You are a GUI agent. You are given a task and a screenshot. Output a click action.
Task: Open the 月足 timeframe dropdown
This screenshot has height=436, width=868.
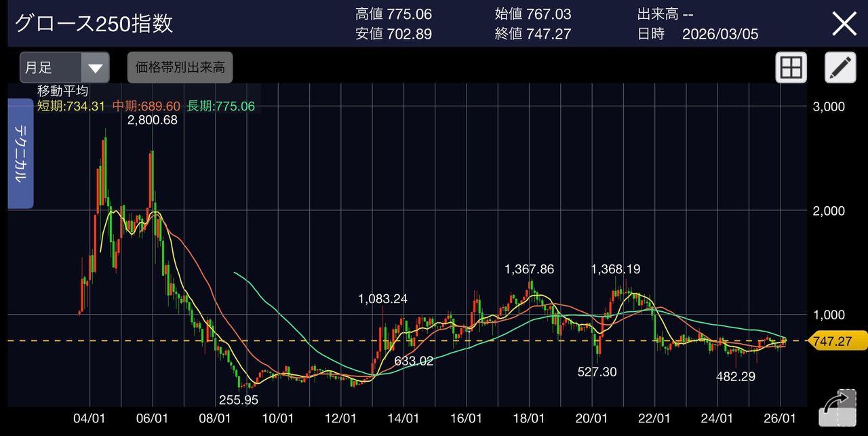(x=51, y=68)
